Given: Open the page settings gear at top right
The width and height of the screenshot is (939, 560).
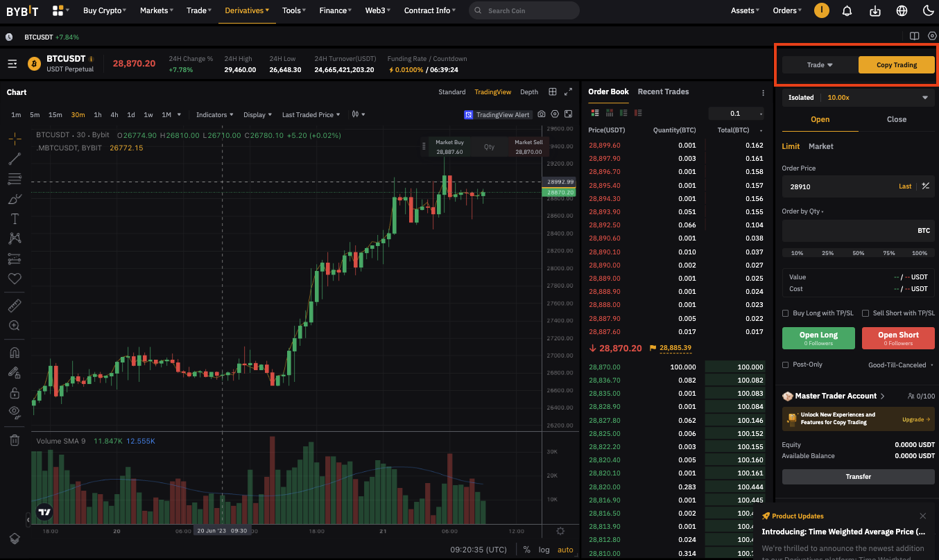Looking at the screenshot, I should click(932, 36).
